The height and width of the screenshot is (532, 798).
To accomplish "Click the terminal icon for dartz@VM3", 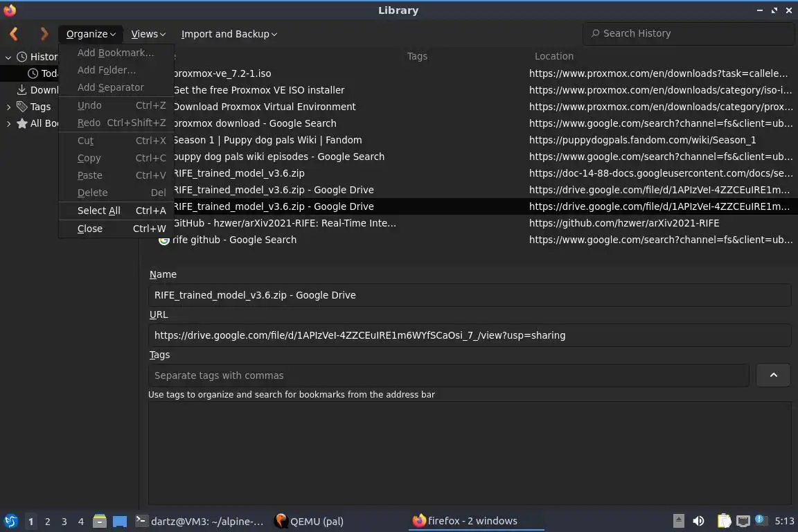I will point(141,521).
